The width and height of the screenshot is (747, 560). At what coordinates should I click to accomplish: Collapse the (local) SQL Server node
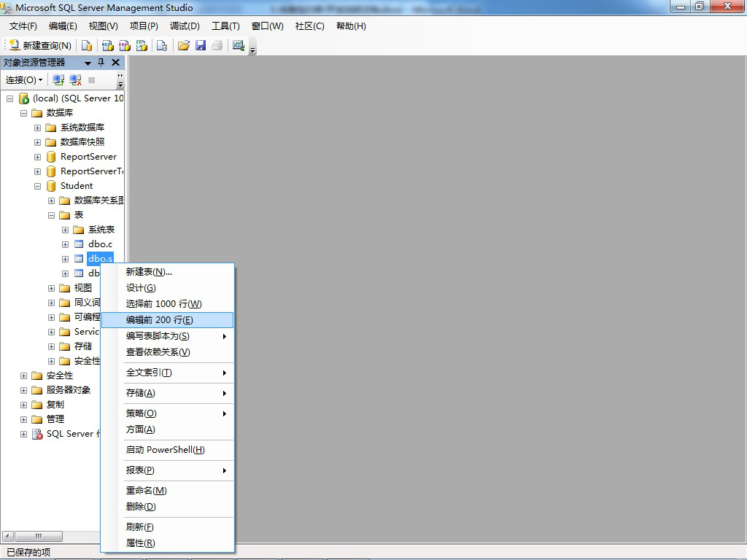(9, 98)
